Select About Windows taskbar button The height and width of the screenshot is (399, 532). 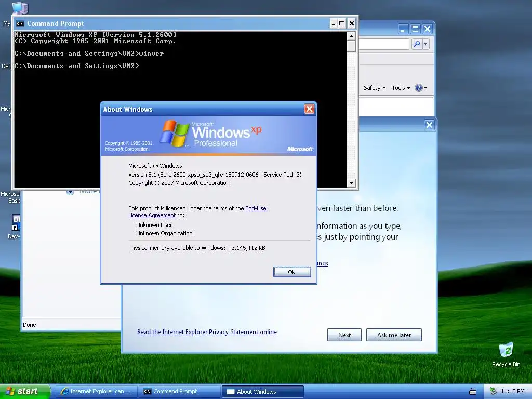[262, 392]
